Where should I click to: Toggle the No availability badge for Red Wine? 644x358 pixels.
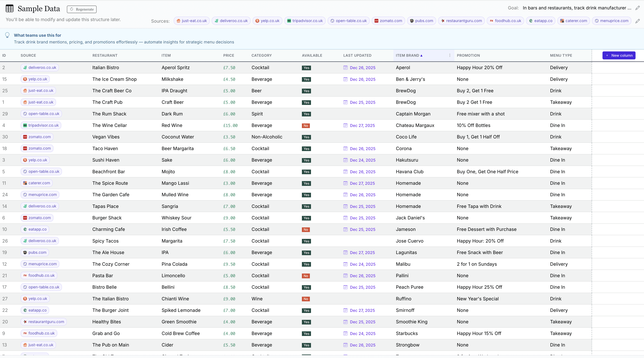pyautogui.click(x=306, y=126)
